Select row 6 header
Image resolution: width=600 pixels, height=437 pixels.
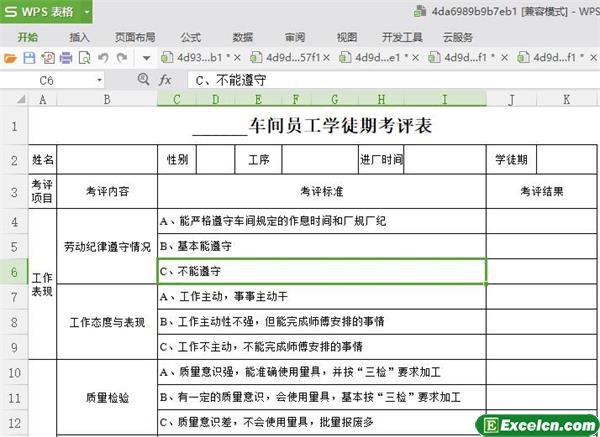(x=14, y=272)
